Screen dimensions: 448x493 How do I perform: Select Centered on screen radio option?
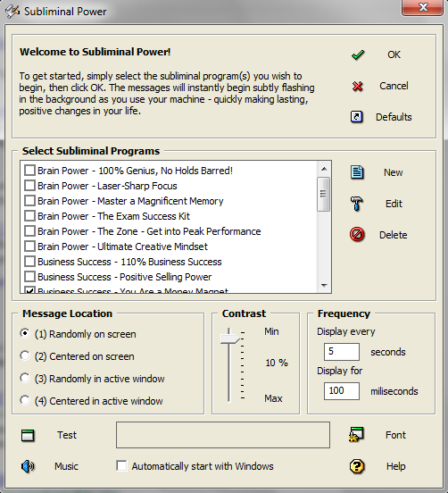point(25,355)
